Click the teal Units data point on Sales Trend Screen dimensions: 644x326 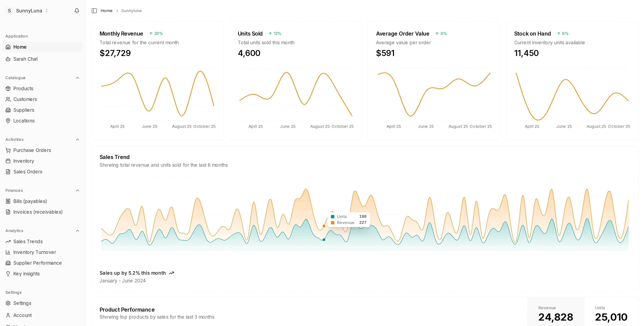324,240
